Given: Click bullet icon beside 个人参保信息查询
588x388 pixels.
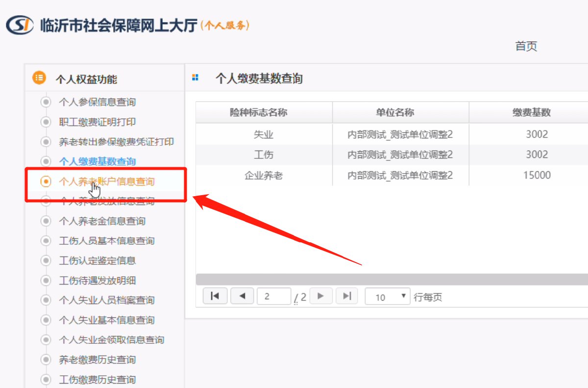Looking at the screenshot, I should click(46, 102).
